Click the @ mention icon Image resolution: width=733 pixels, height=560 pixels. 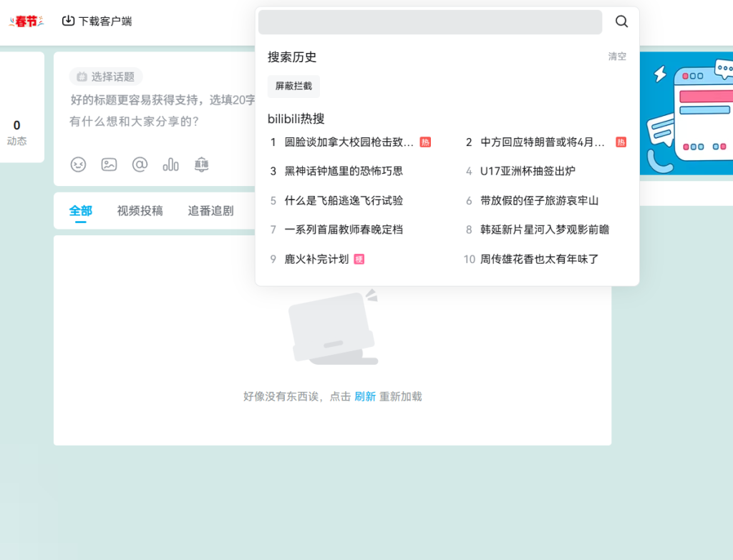(x=140, y=164)
